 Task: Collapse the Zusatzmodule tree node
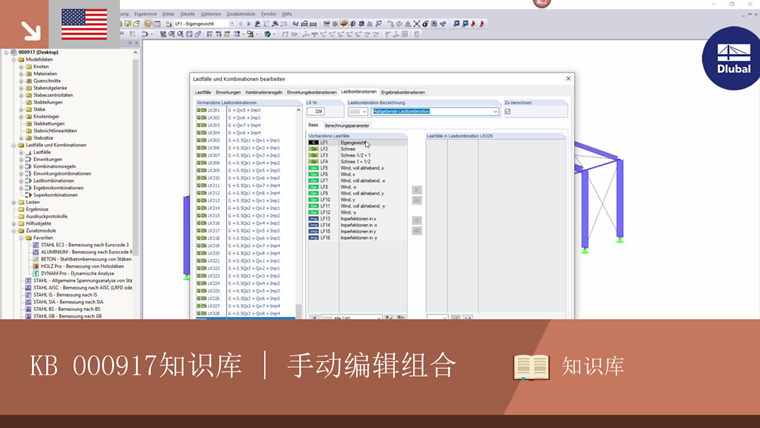click(14, 231)
